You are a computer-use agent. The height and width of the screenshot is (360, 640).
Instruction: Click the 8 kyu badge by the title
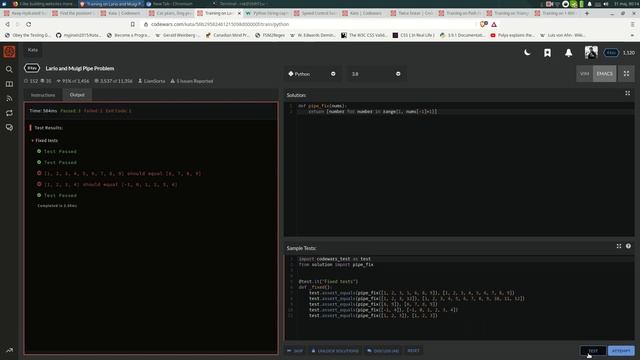pyautogui.click(x=32, y=68)
